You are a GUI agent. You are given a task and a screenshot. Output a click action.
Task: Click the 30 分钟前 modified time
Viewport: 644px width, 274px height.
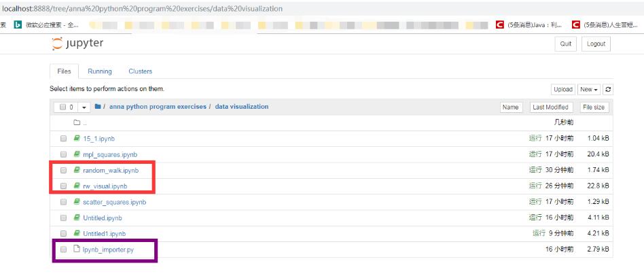559,170
